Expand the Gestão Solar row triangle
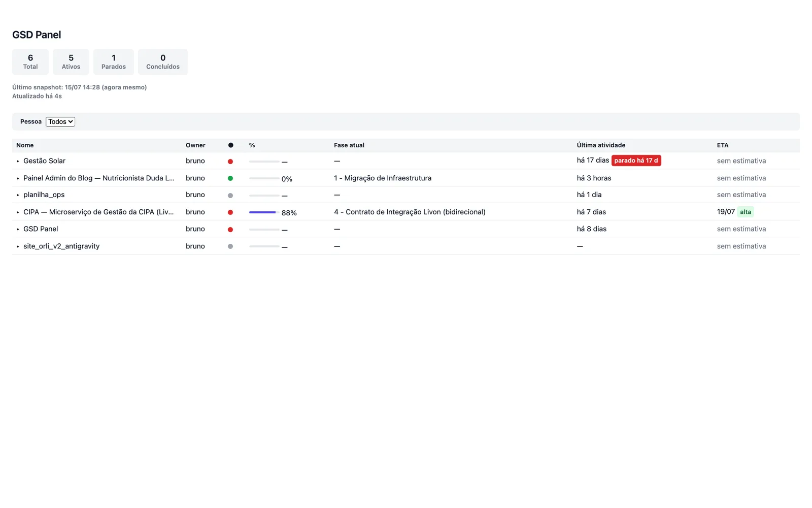 click(x=18, y=161)
